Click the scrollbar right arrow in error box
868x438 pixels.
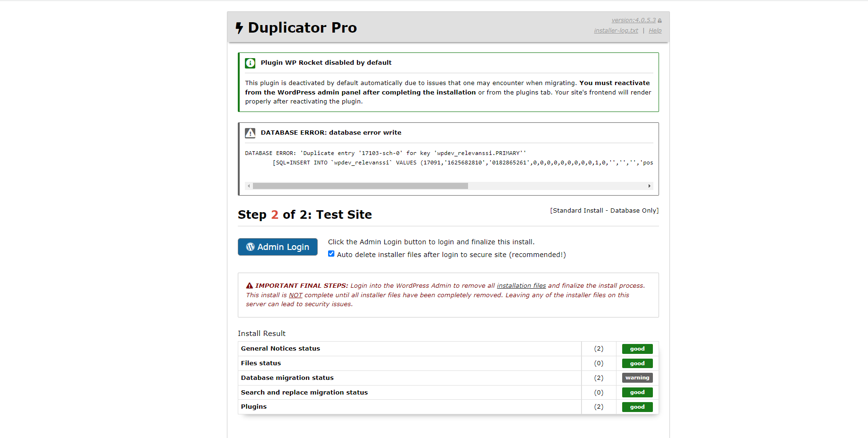[650, 186]
